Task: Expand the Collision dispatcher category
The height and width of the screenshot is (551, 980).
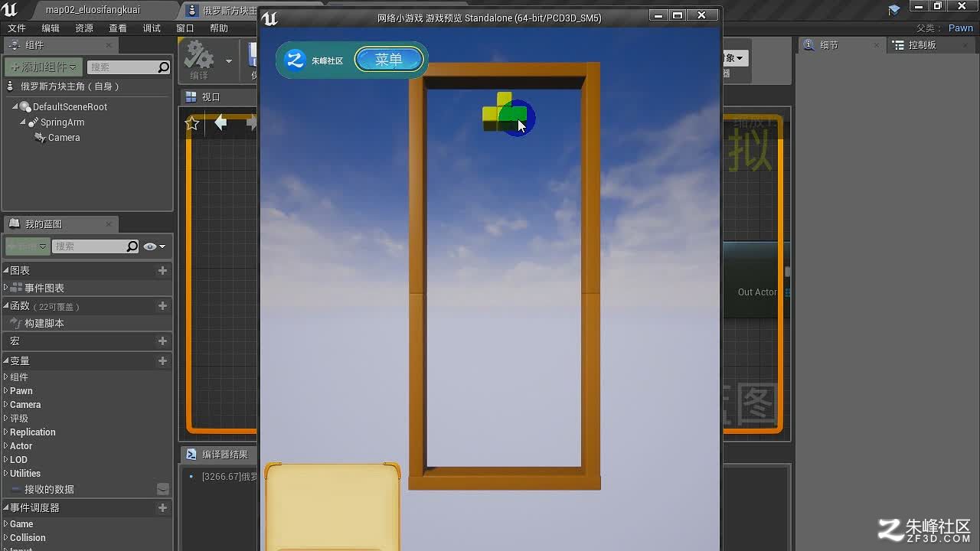Action: 6,537
